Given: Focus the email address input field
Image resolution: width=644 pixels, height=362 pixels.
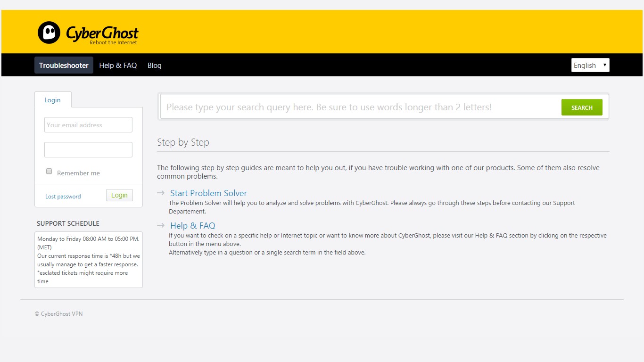Looking at the screenshot, I should tap(88, 125).
